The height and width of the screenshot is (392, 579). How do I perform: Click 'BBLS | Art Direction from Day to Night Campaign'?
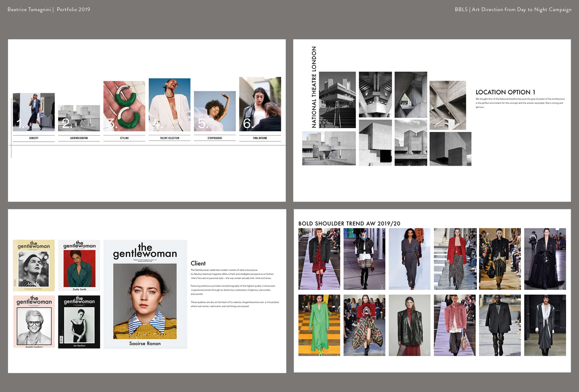pos(513,9)
